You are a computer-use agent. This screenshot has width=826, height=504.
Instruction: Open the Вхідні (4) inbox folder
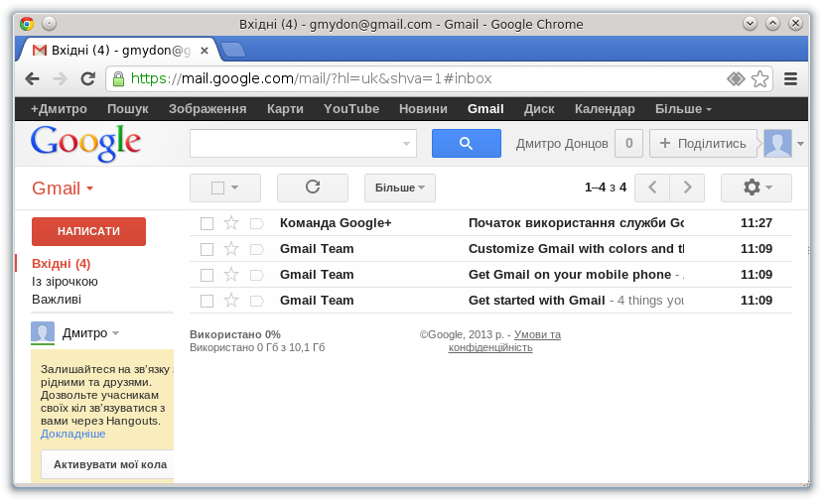click(62, 263)
